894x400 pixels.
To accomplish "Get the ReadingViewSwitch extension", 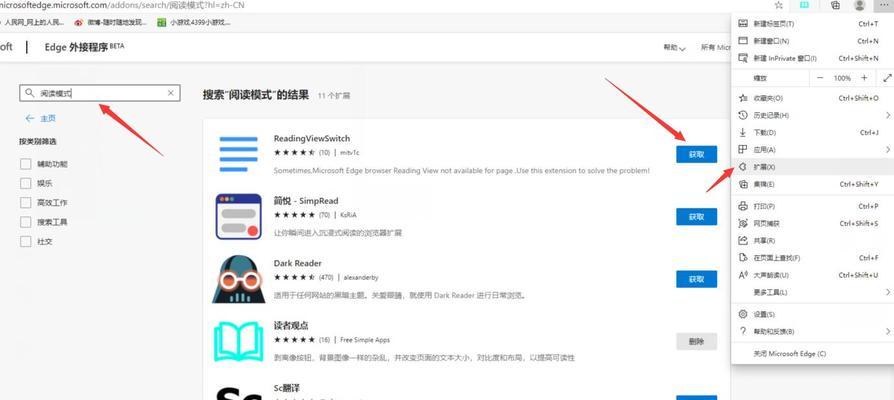I will tap(696, 154).
